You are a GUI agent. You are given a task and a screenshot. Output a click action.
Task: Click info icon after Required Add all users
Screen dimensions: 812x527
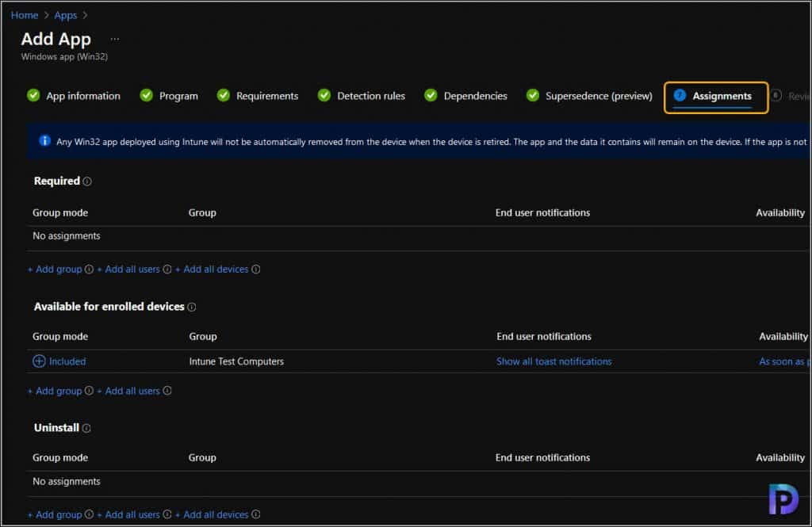[167, 269]
